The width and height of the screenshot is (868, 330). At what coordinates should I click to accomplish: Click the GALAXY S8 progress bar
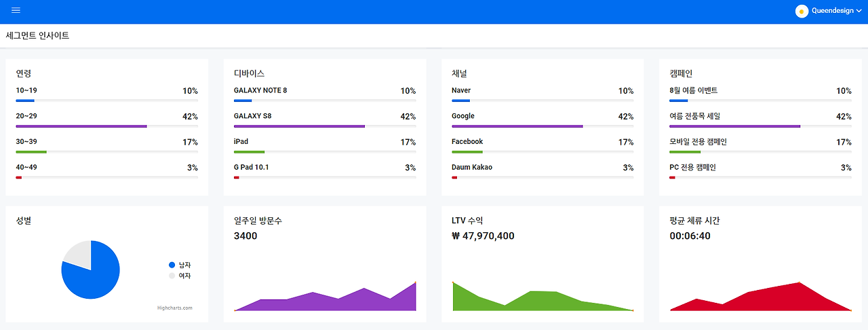[x=299, y=126]
